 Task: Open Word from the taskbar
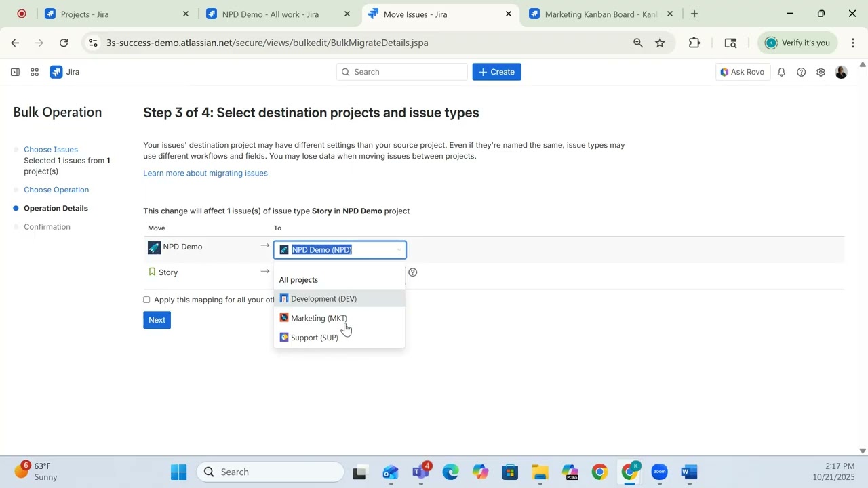[x=689, y=472]
